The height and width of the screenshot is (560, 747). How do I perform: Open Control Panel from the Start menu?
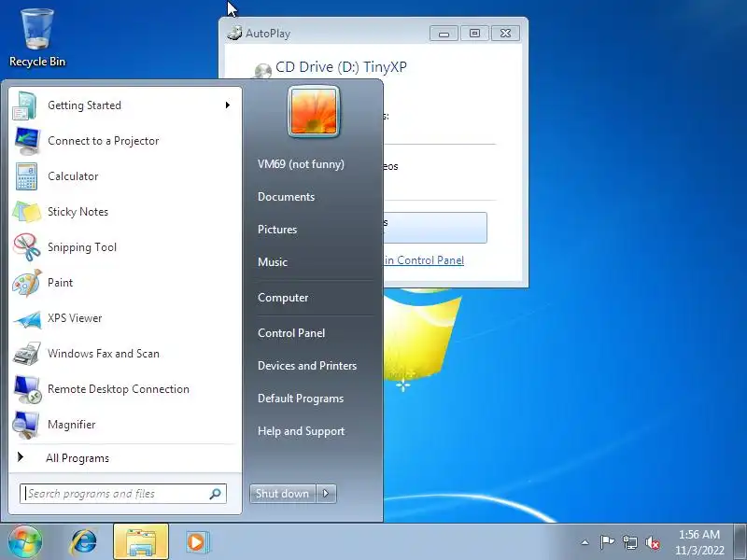291,333
